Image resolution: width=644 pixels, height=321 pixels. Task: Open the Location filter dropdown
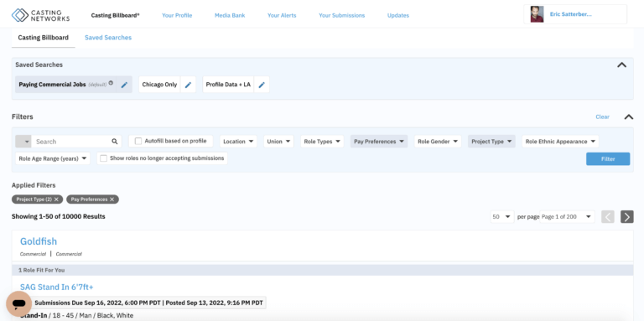[238, 142]
